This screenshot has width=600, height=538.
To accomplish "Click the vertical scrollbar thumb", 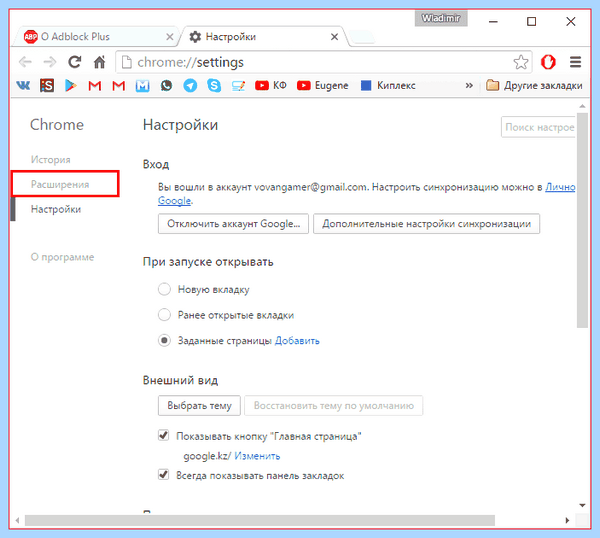I will [582, 220].
